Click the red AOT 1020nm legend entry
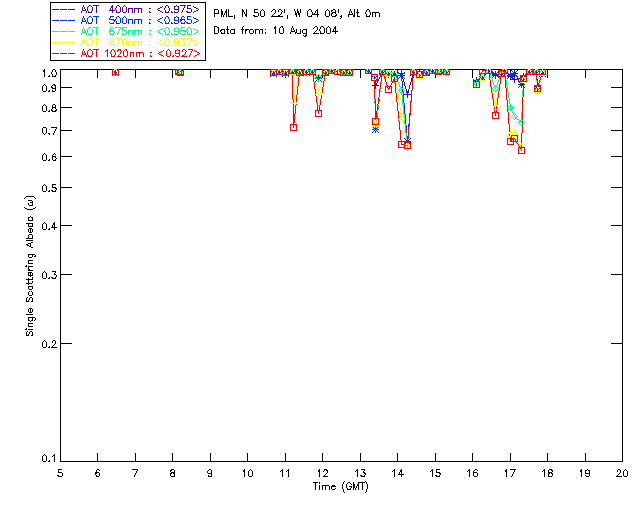This screenshot has width=640, height=512. [127, 53]
